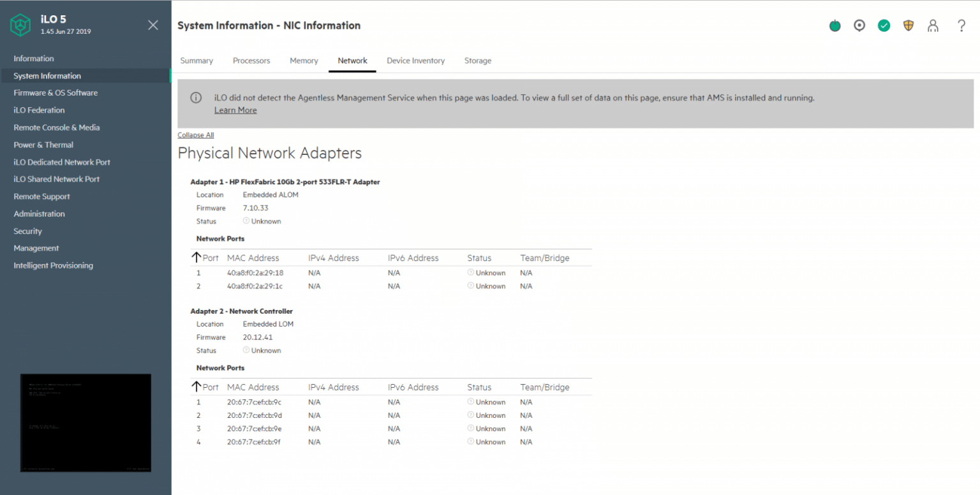The width and height of the screenshot is (980, 495).
Task: Click the Adapter 1 HP FlexFabric heading
Action: 285,182
